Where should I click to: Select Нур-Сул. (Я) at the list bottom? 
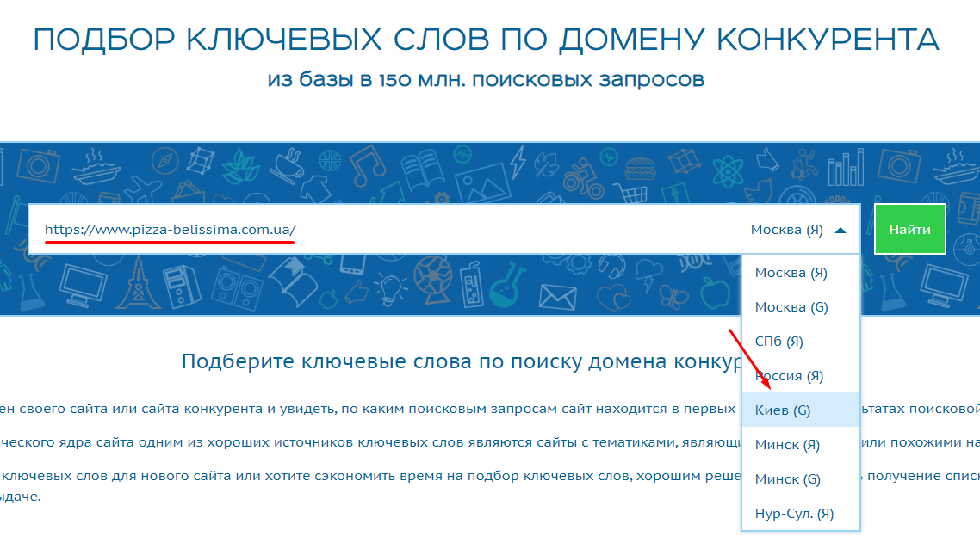[x=794, y=514]
